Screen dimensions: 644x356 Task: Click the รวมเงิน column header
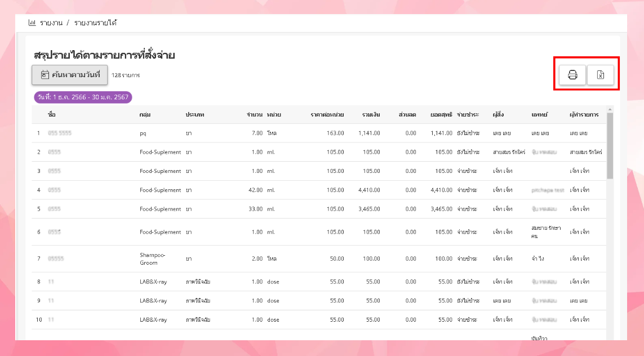pos(371,114)
